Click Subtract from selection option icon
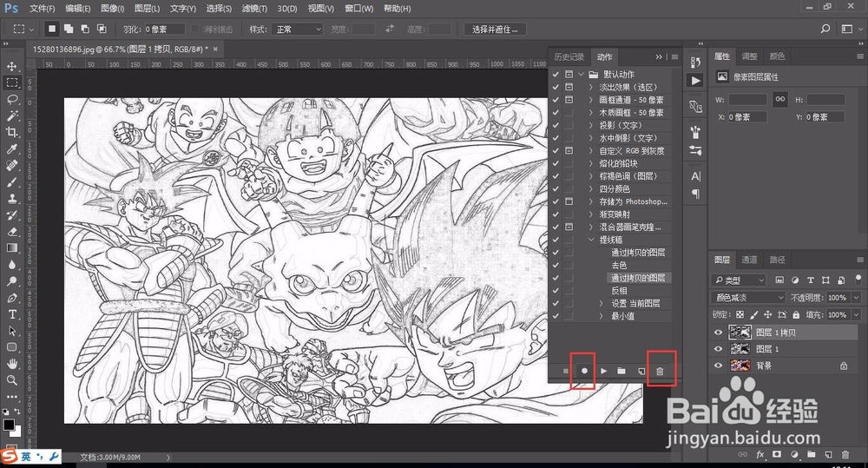Screen dimensions: 868x468 [x=85, y=29]
